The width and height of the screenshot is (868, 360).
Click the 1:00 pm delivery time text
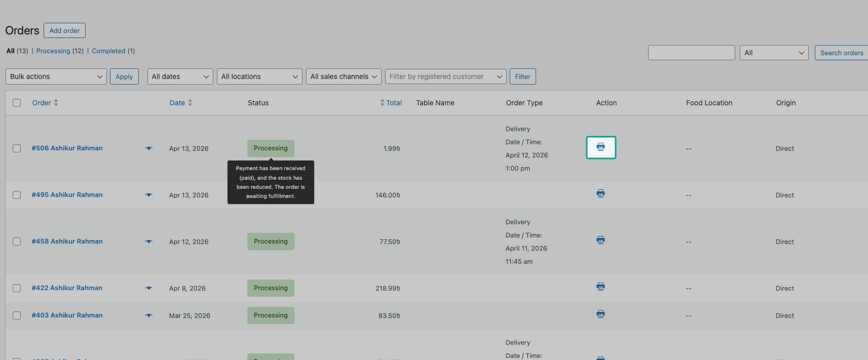[518, 168]
